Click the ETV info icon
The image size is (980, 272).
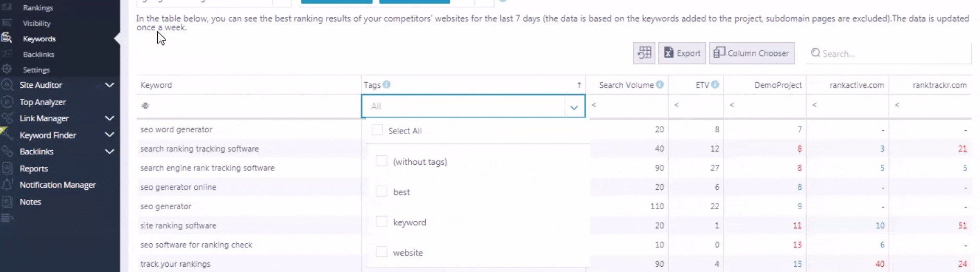point(715,85)
